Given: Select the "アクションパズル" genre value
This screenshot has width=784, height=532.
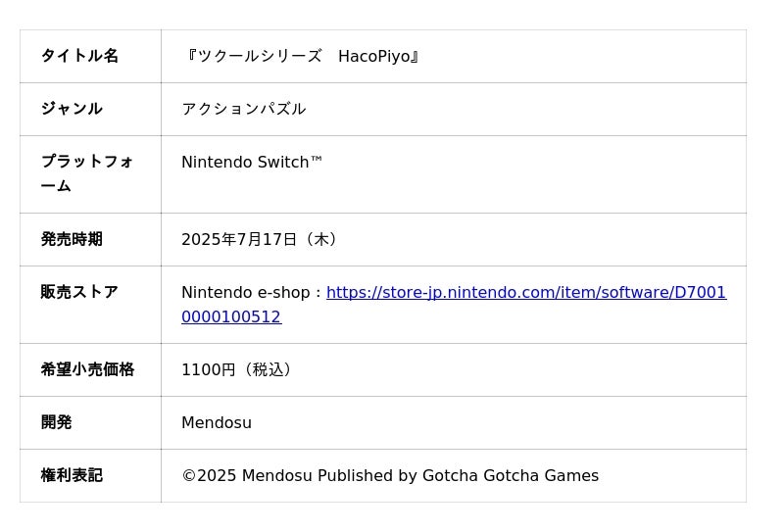Looking at the screenshot, I should click(x=243, y=109).
